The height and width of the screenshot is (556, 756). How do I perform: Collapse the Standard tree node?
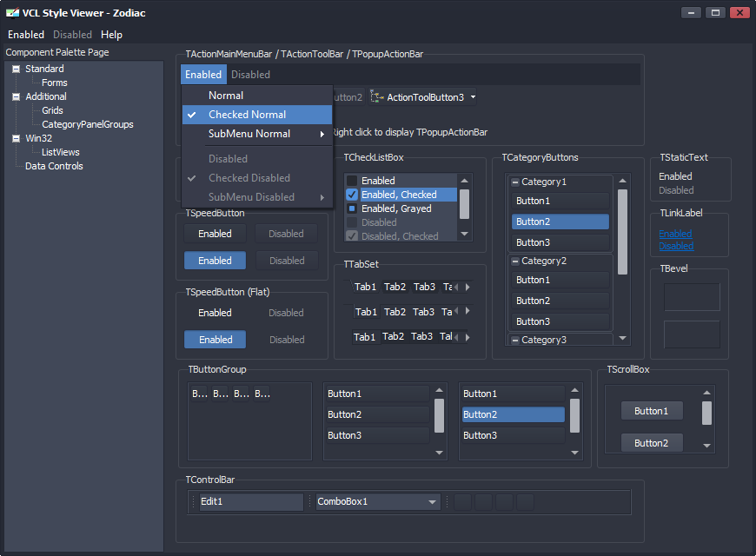point(17,69)
